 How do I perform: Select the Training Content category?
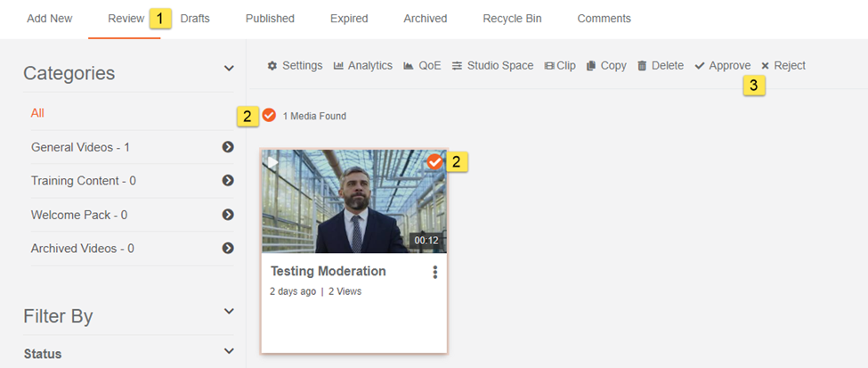[x=83, y=181]
